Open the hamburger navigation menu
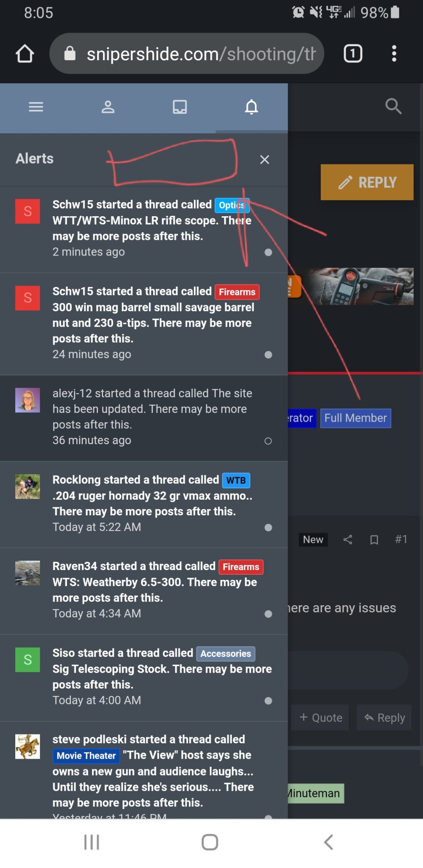The height and width of the screenshot is (868, 423). (36, 107)
